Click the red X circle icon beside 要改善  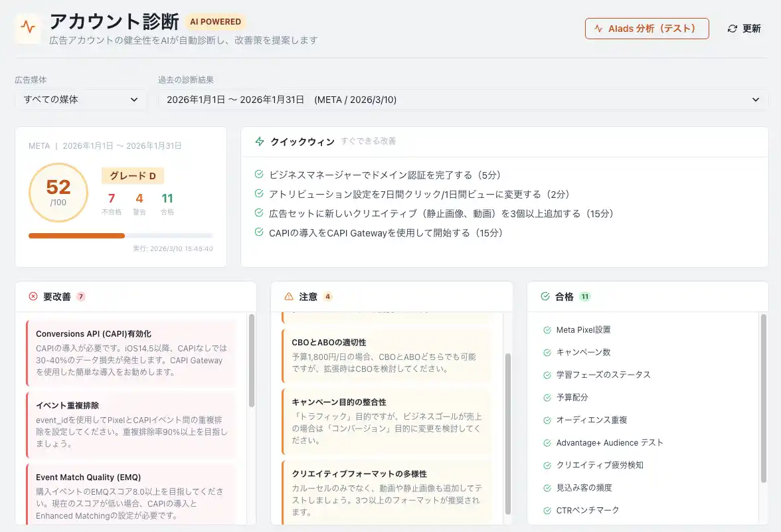[x=33, y=297]
